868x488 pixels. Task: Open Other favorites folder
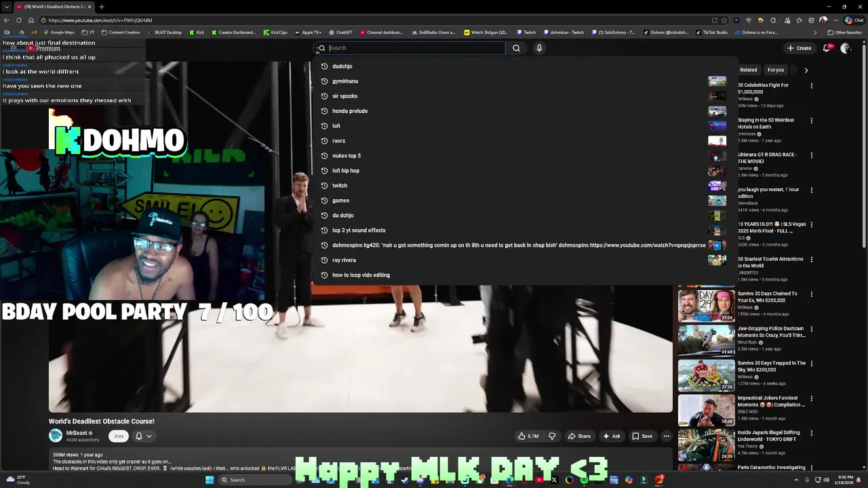pyautogui.click(x=845, y=33)
